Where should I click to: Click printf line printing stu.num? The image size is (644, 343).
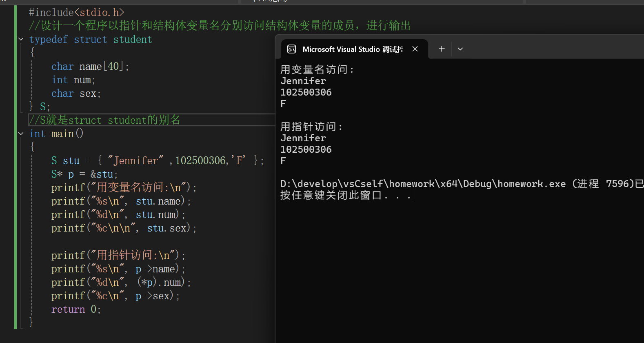pos(118,215)
